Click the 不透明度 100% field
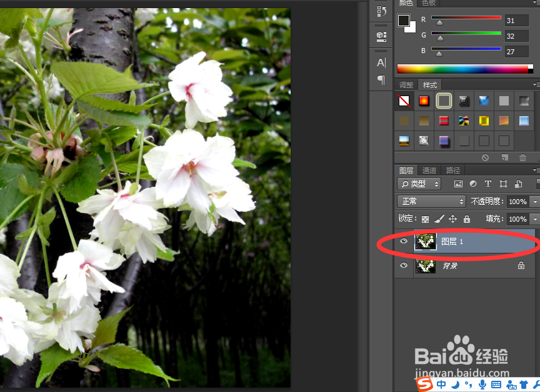 (x=517, y=202)
